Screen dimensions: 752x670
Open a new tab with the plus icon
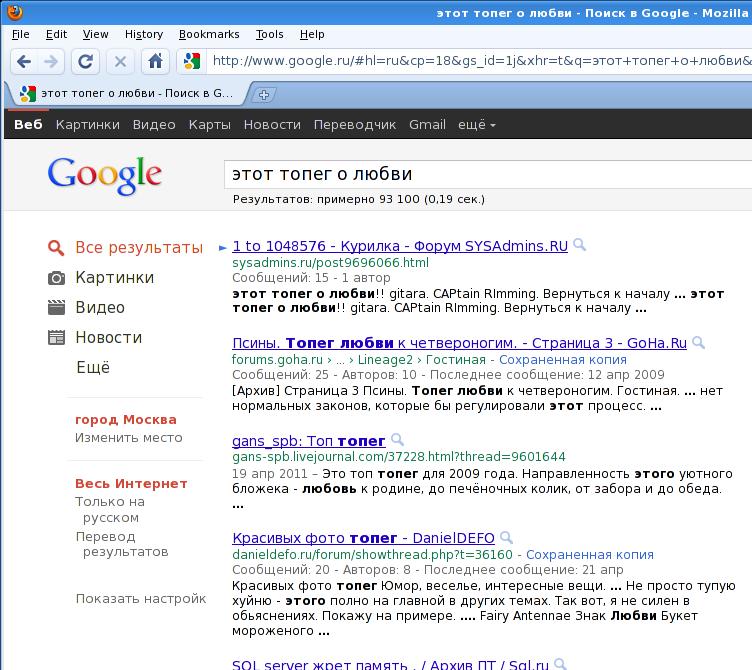(x=264, y=94)
